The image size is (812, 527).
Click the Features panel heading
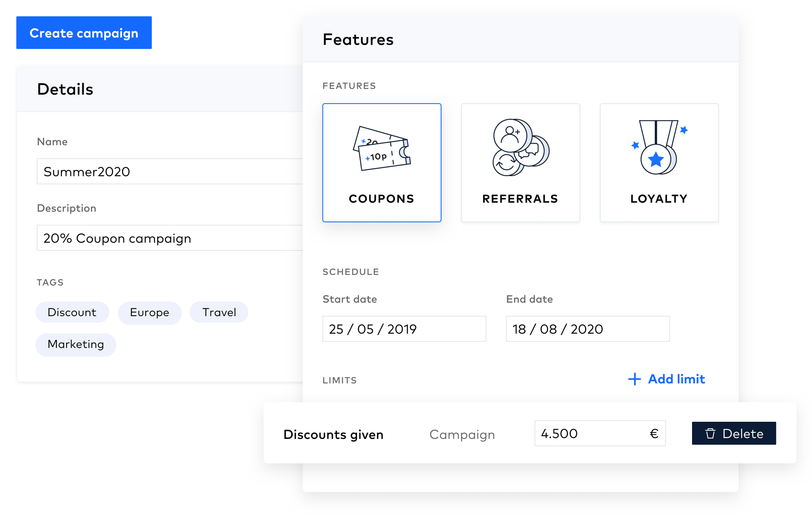coord(358,40)
